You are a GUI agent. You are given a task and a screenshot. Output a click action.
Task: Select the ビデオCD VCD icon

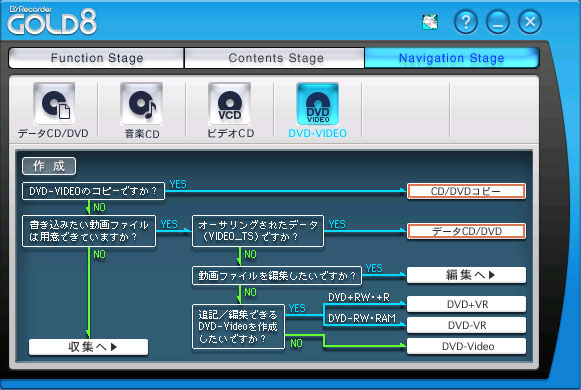click(x=229, y=104)
